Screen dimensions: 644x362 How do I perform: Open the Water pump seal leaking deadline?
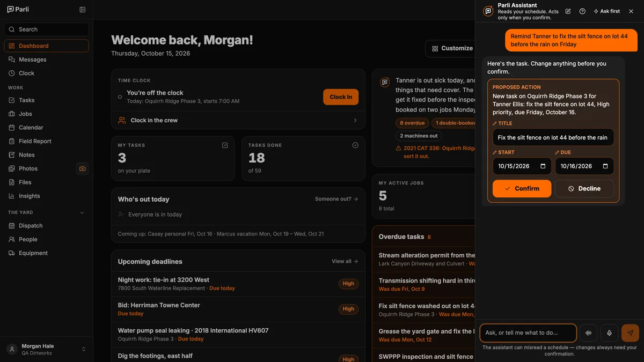pos(238,335)
